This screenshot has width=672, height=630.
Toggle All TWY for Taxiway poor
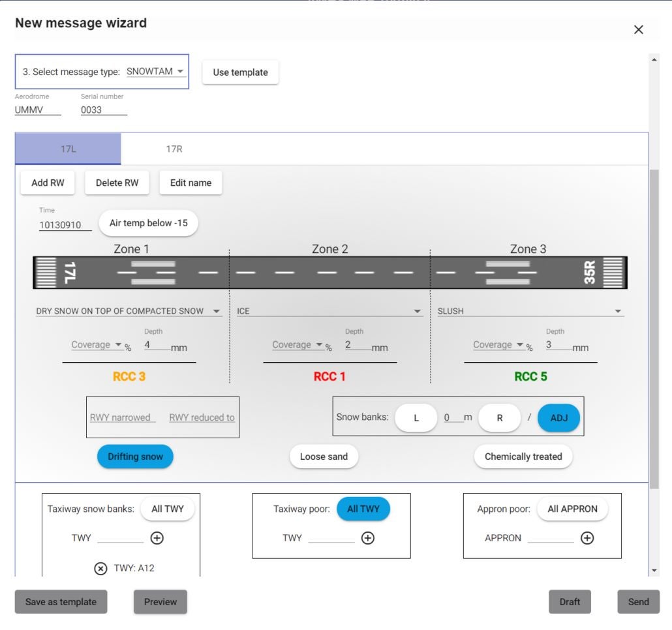click(363, 509)
